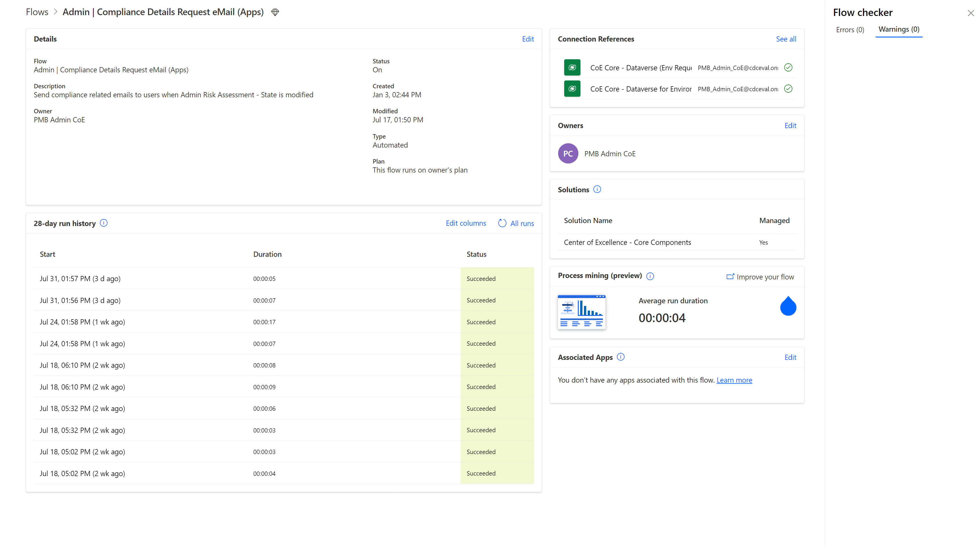980x547 pixels.
Task: Click the refresh icon next to All runs
Action: tap(501, 223)
